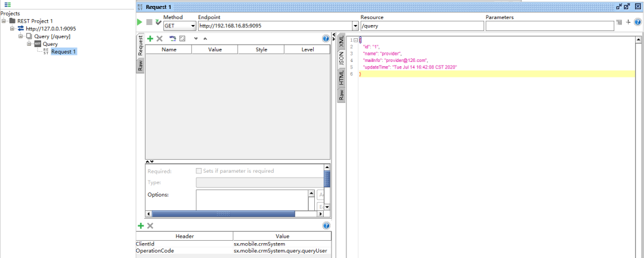Viewport: 644px width, 258px height.
Task: Switch response view to the Raw tab
Action: tap(341, 95)
